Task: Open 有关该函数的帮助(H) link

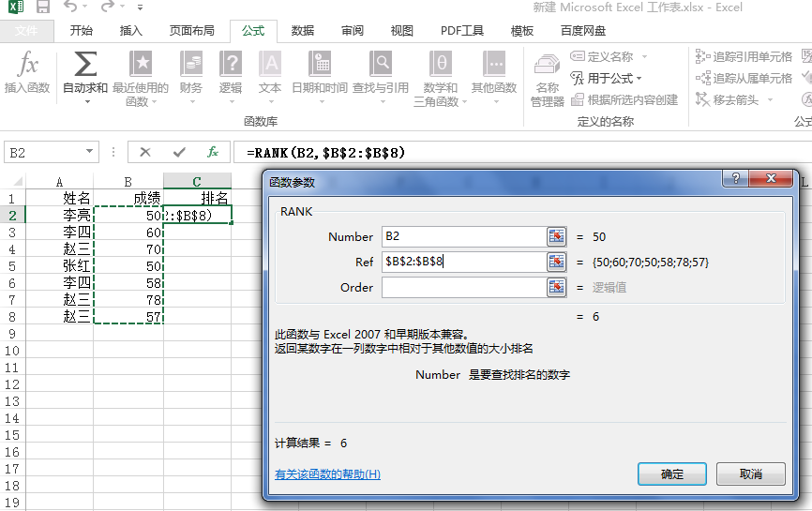Action: [327, 474]
